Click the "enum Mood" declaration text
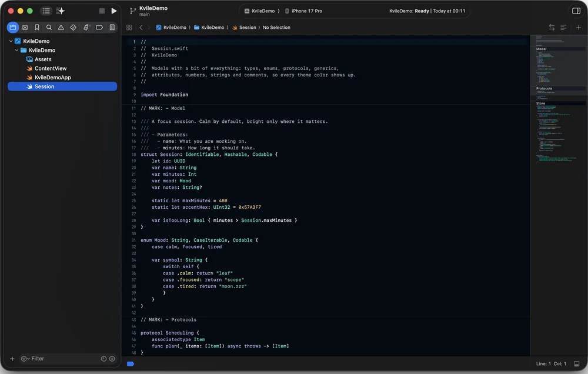 153,240
